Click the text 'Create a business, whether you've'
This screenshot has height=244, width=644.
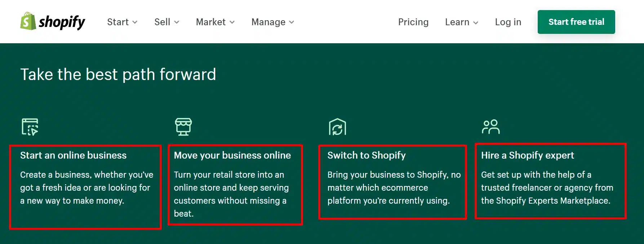pos(87,175)
